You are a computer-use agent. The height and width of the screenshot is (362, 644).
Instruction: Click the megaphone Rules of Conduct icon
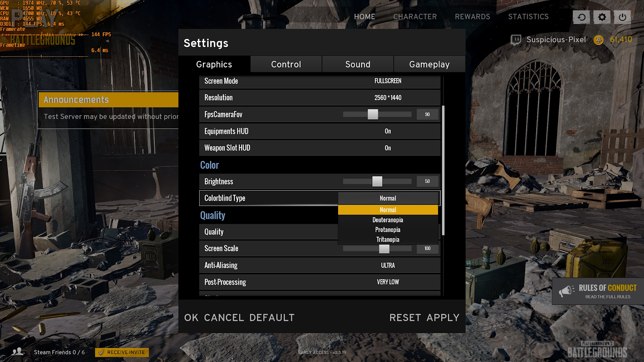click(567, 290)
